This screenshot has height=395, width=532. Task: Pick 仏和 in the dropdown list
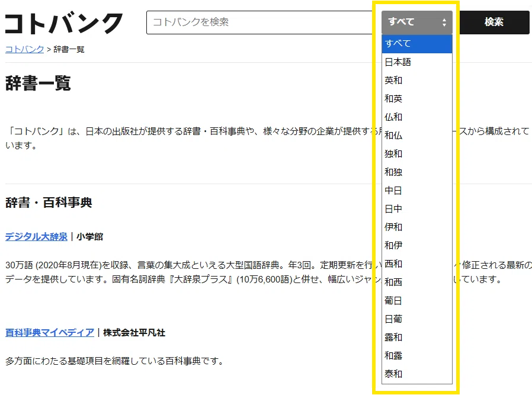417,117
